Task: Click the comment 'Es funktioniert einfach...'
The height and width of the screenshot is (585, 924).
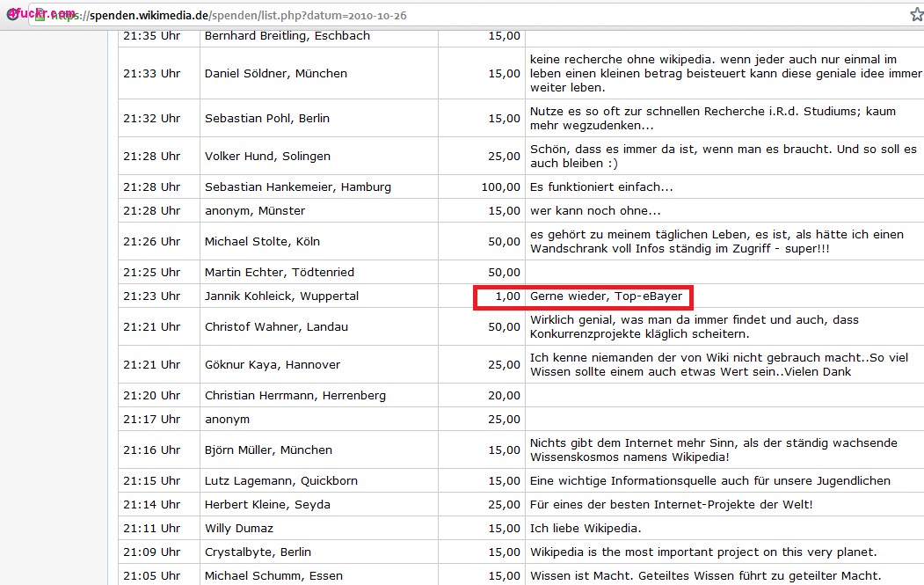Action: (x=601, y=187)
